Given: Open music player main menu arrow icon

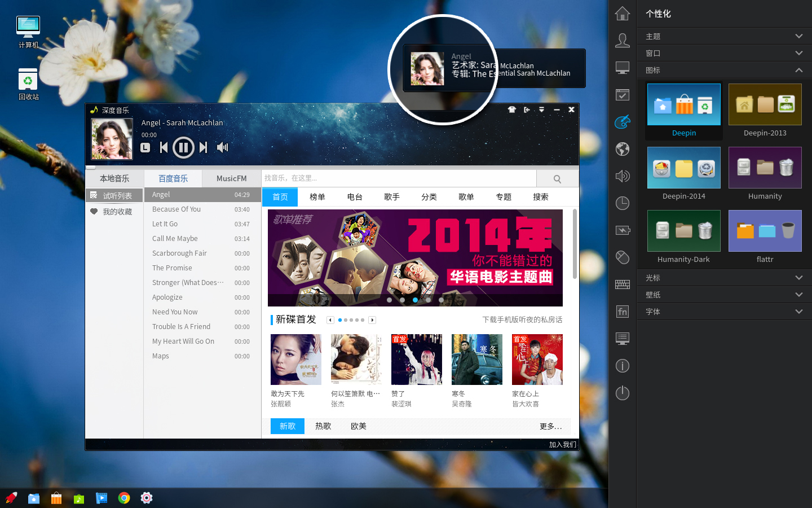Looking at the screenshot, I should pyautogui.click(x=541, y=110).
